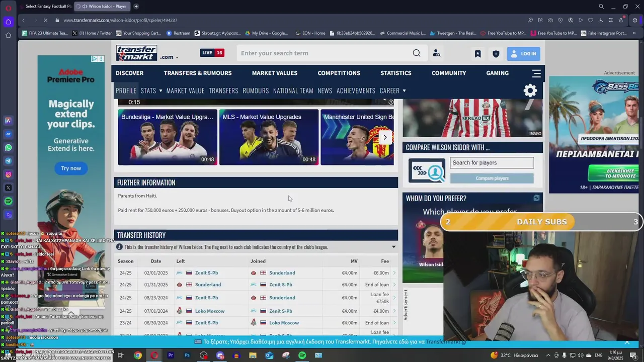Collapse transfer history description arrow

[393, 247]
